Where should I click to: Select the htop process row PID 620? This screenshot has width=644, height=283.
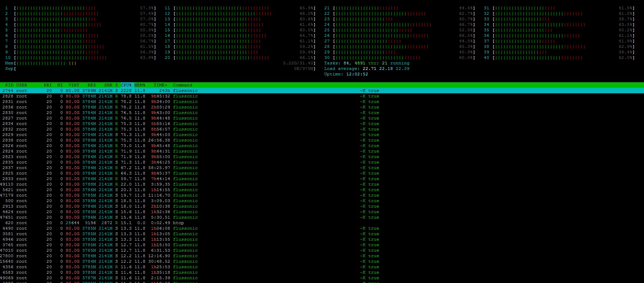322,223
